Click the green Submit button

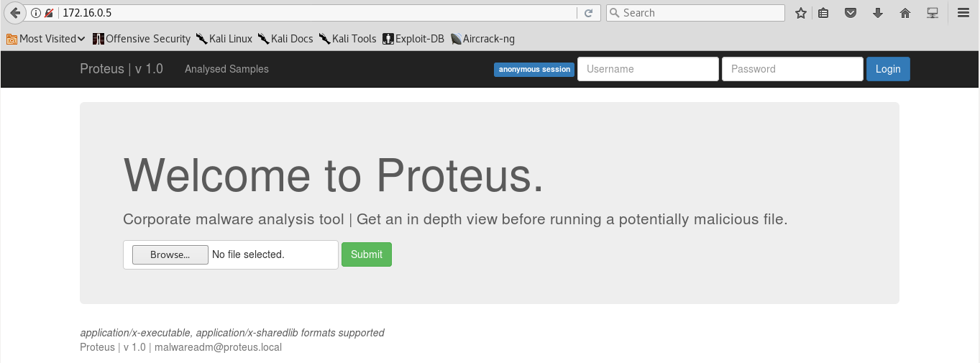tap(367, 254)
